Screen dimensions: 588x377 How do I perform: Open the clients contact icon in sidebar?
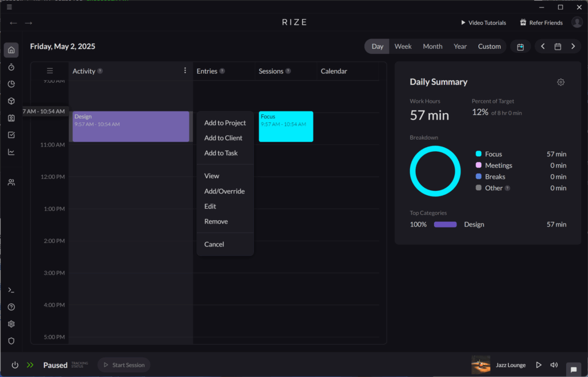pyautogui.click(x=11, y=117)
